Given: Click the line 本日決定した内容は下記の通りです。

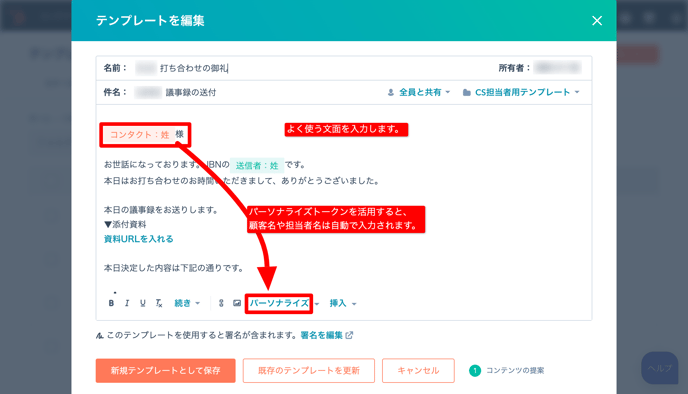Looking at the screenshot, I should tap(173, 268).
